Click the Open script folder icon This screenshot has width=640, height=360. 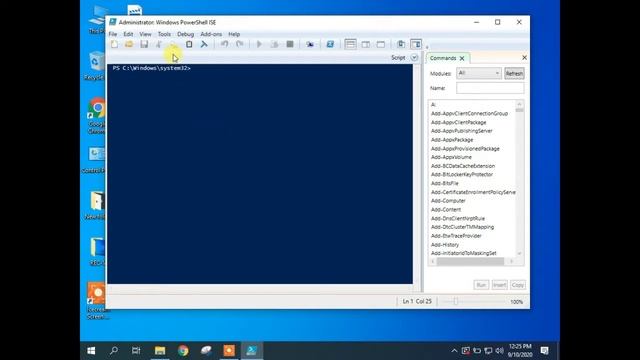129,44
